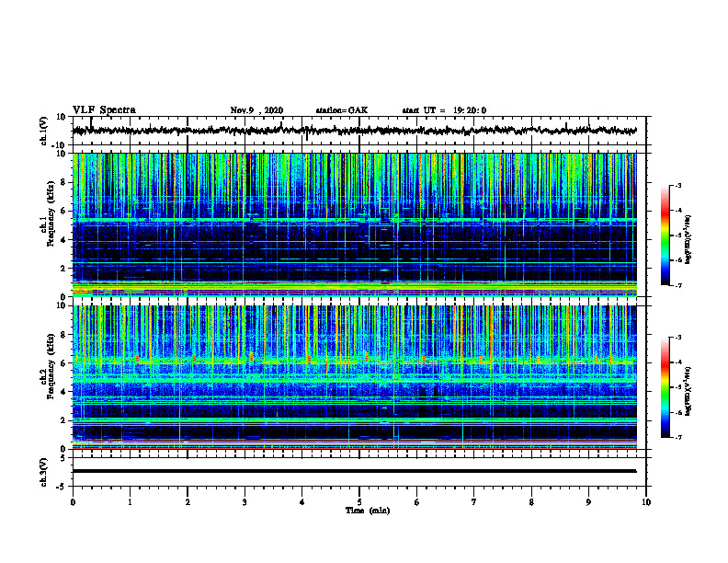Click the "-7" tick on upper color bar

point(677,285)
